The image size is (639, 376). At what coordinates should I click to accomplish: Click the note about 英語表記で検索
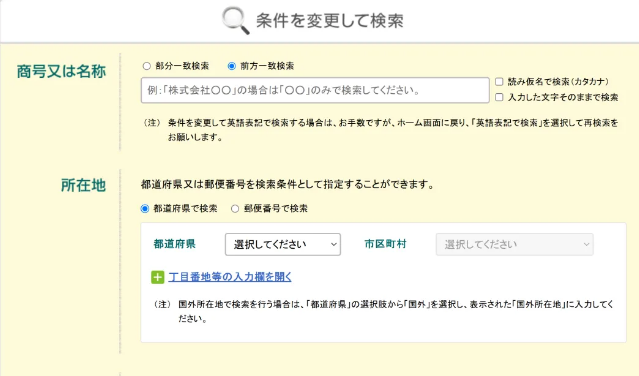coord(381,130)
